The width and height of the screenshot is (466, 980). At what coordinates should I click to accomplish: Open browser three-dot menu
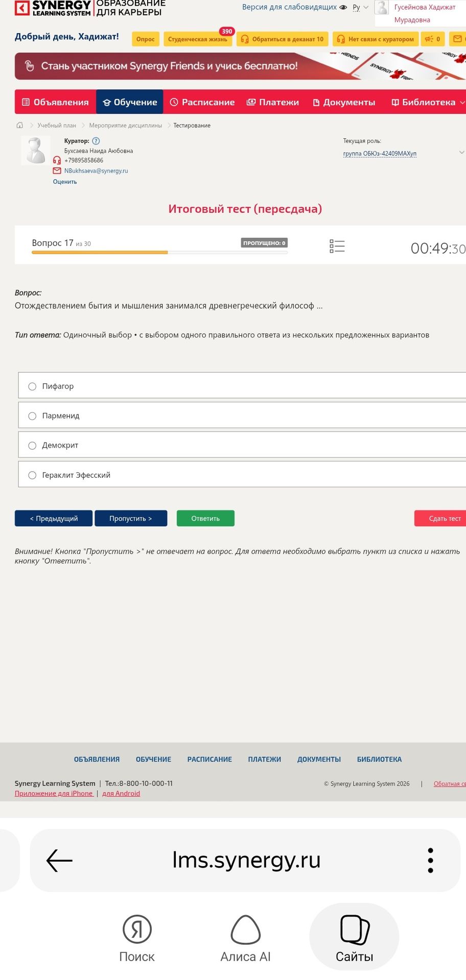click(430, 860)
